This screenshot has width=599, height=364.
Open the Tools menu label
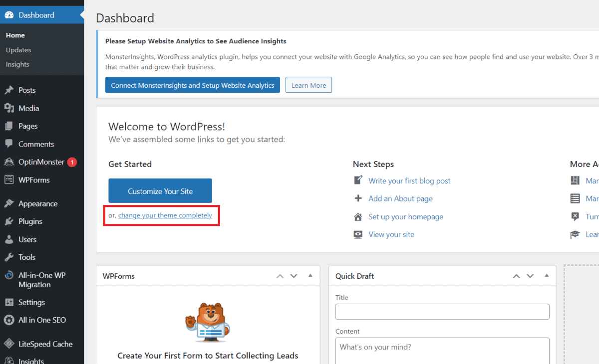pos(27,257)
